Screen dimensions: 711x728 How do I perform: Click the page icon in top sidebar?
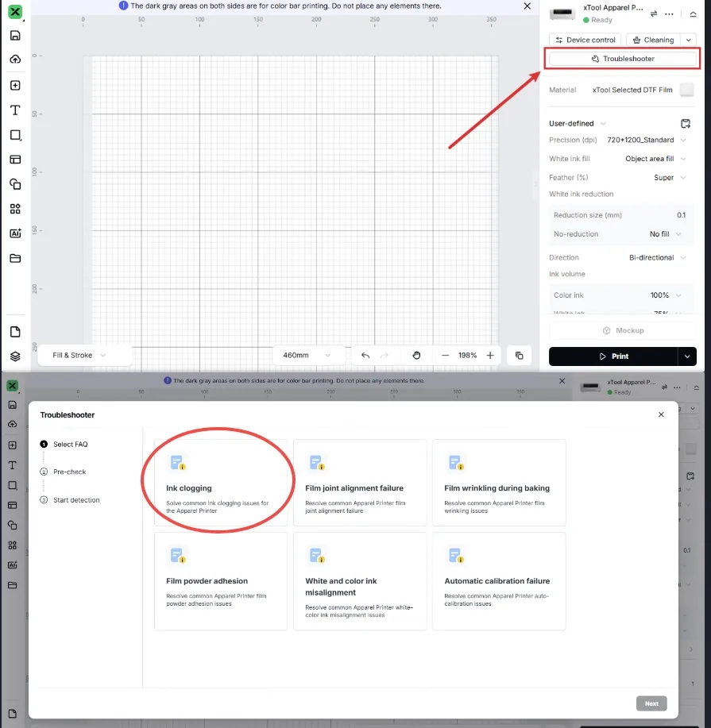15,332
